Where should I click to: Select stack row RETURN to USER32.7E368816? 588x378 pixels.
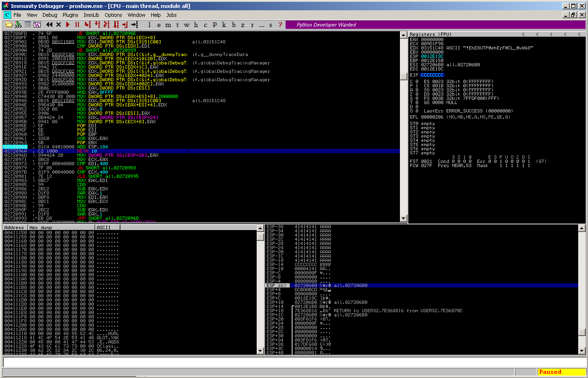[x=421, y=310]
